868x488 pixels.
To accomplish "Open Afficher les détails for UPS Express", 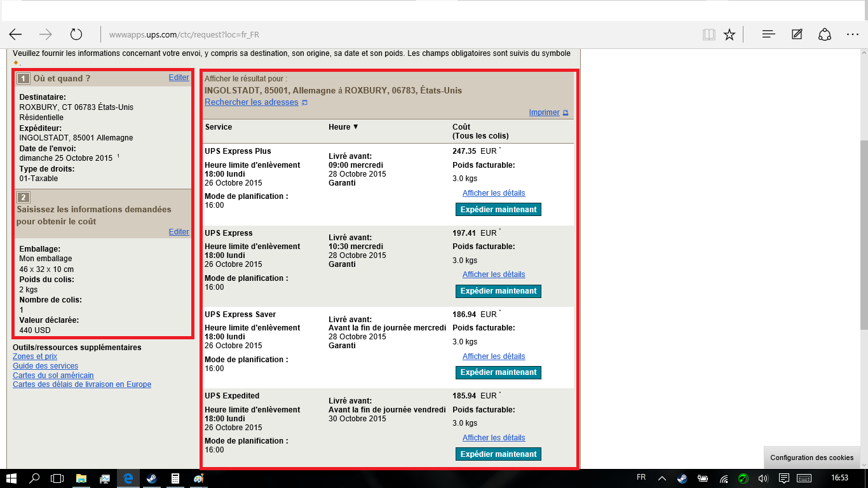I will (x=494, y=274).
